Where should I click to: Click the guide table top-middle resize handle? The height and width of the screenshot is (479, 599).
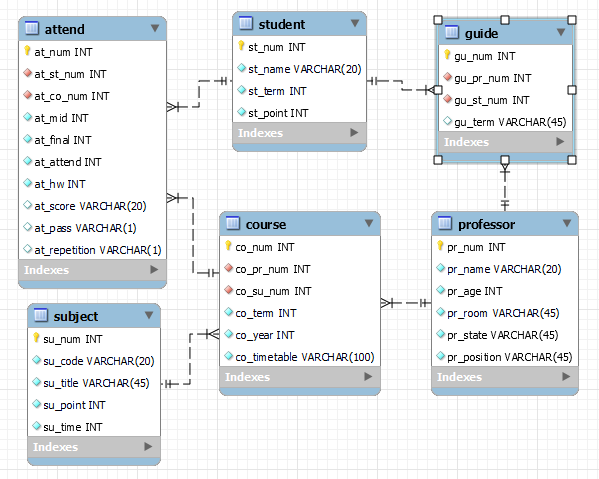pos(505,20)
